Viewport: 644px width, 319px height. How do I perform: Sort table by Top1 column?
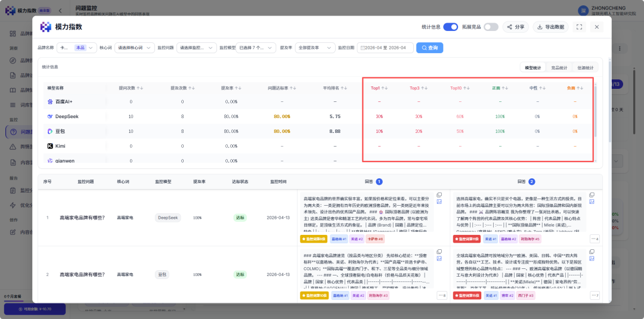(385, 88)
